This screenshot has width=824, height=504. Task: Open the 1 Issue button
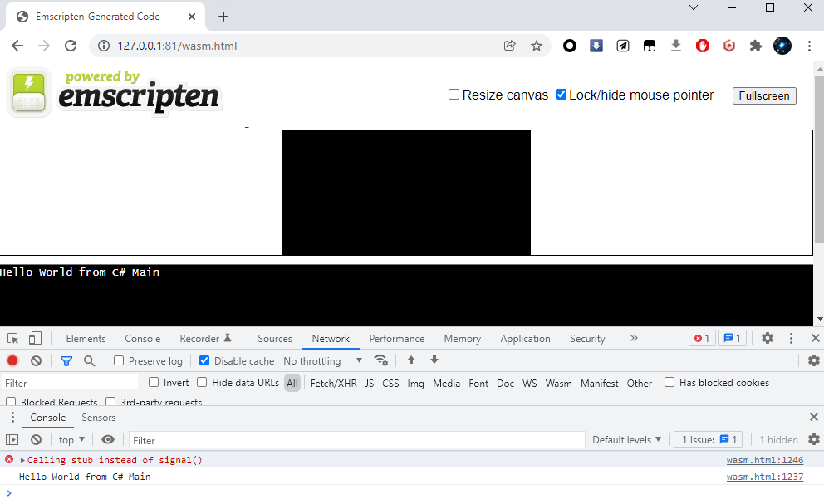tap(709, 440)
